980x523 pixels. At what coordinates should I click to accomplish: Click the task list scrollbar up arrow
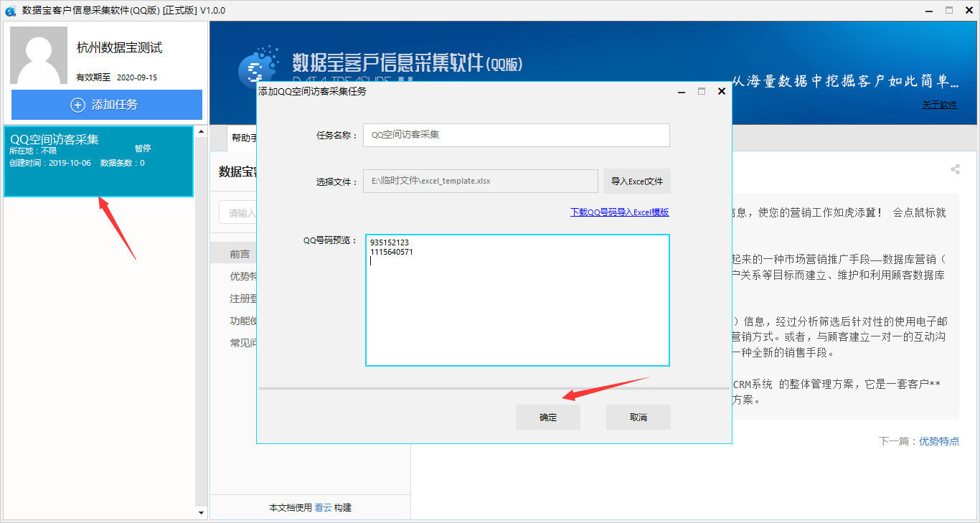(x=202, y=133)
